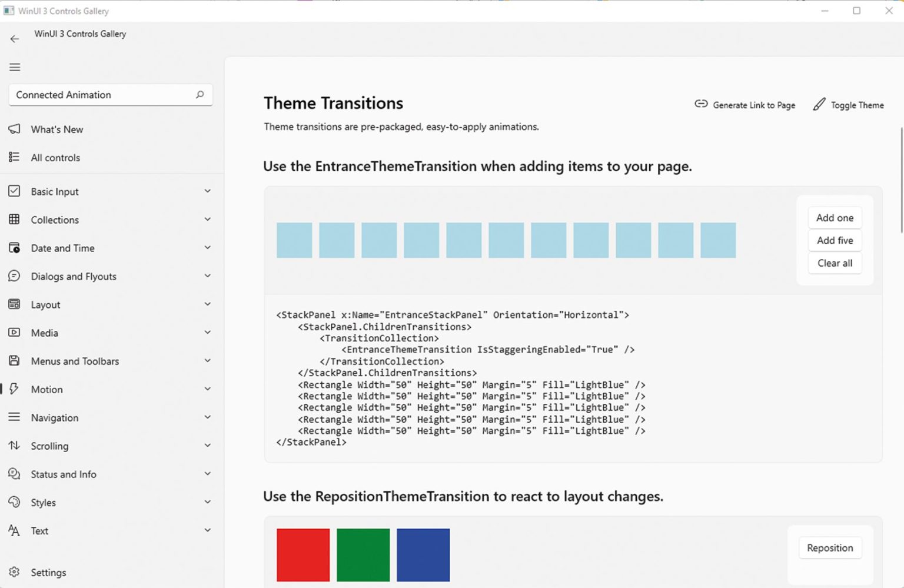Open the What's New page
This screenshot has height=588, width=904.
[x=56, y=129]
